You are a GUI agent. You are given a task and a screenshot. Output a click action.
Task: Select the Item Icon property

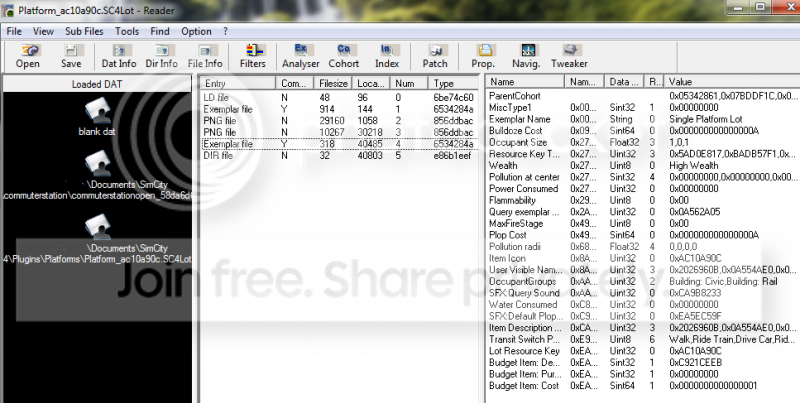coord(643,258)
